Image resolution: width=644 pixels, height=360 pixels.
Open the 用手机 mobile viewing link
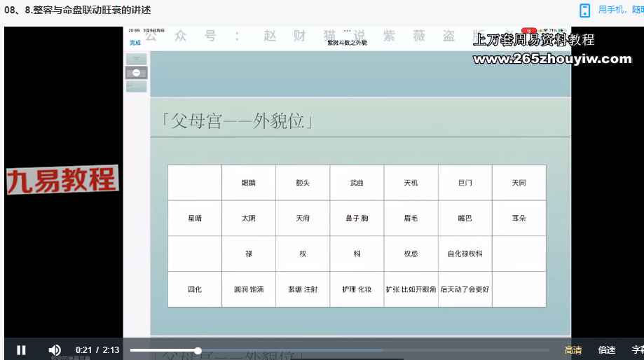click(620, 10)
